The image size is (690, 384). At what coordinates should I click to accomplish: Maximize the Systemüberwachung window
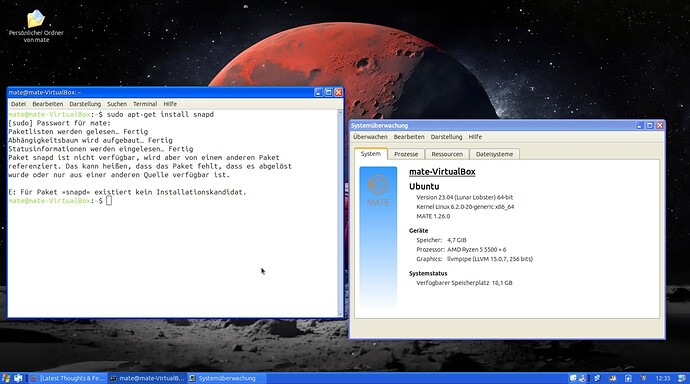pos(650,125)
